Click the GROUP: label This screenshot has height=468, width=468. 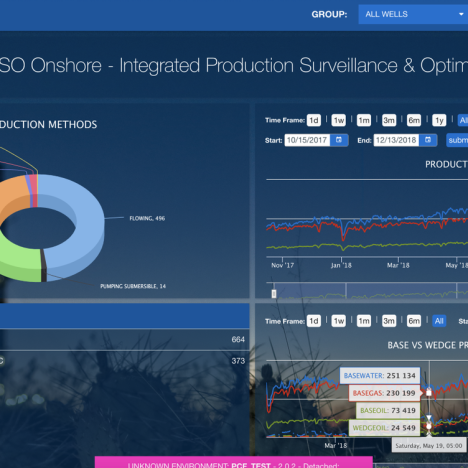329,15
